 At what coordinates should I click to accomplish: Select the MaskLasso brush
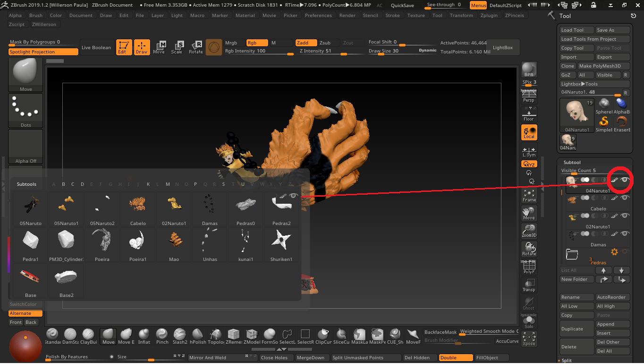(359, 336)
